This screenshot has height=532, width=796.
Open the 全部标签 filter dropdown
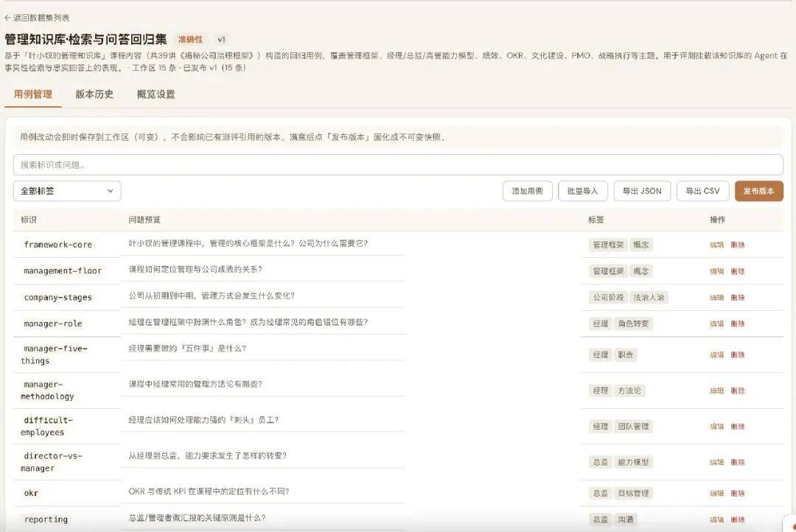[x=67, y=192]
